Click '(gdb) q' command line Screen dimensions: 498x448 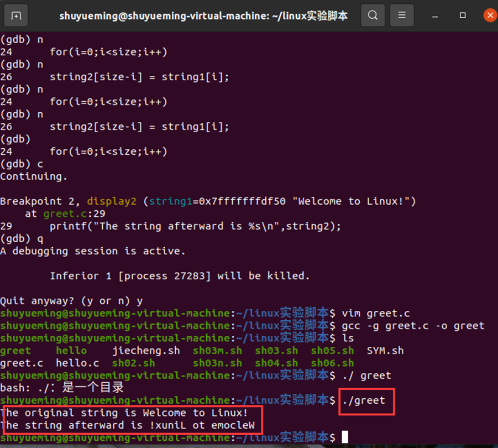coord(22,238)
